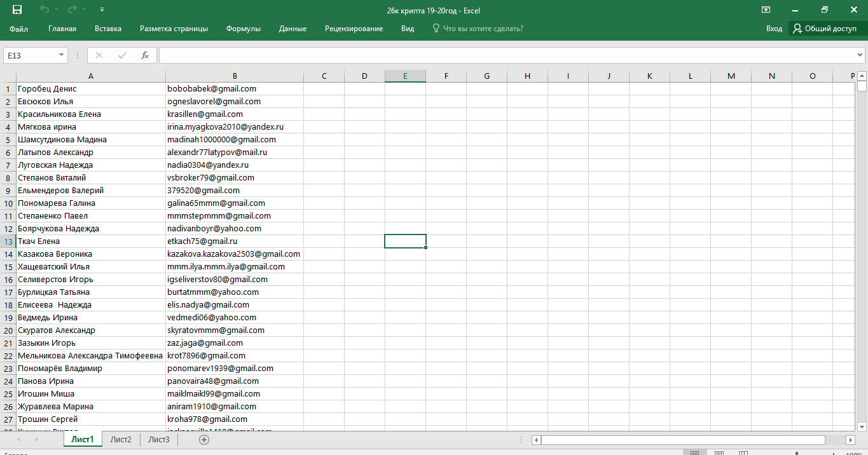Open the Файл menu
This screenshot has width=868, height=455.
[x=19, y=29]
